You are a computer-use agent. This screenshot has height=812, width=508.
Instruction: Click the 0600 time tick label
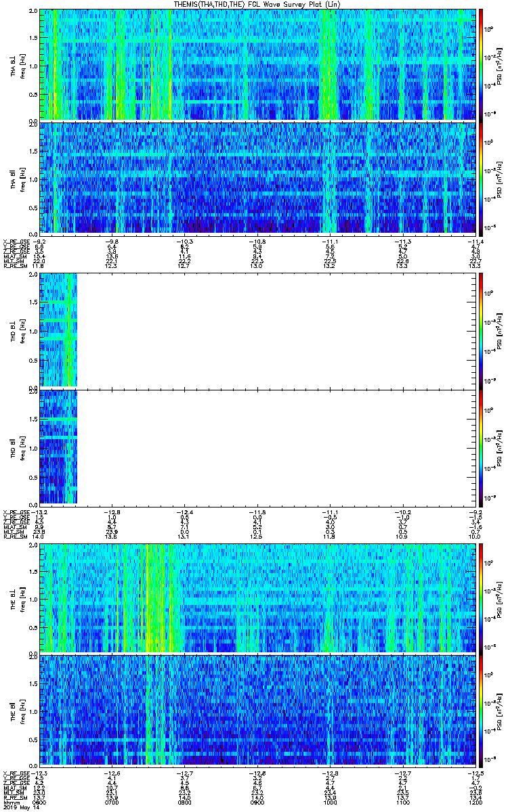coord(39,803)
